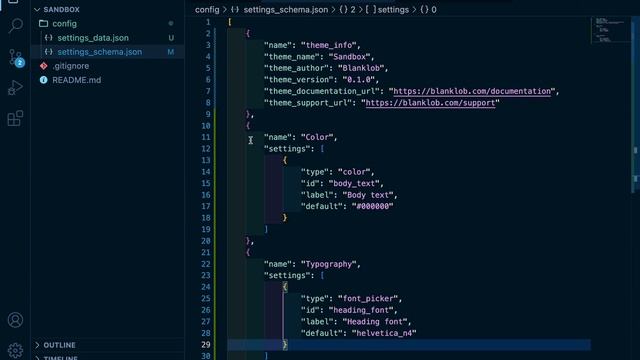Click the settings array breadcrumb segment
640x360 pixels.
387,10
